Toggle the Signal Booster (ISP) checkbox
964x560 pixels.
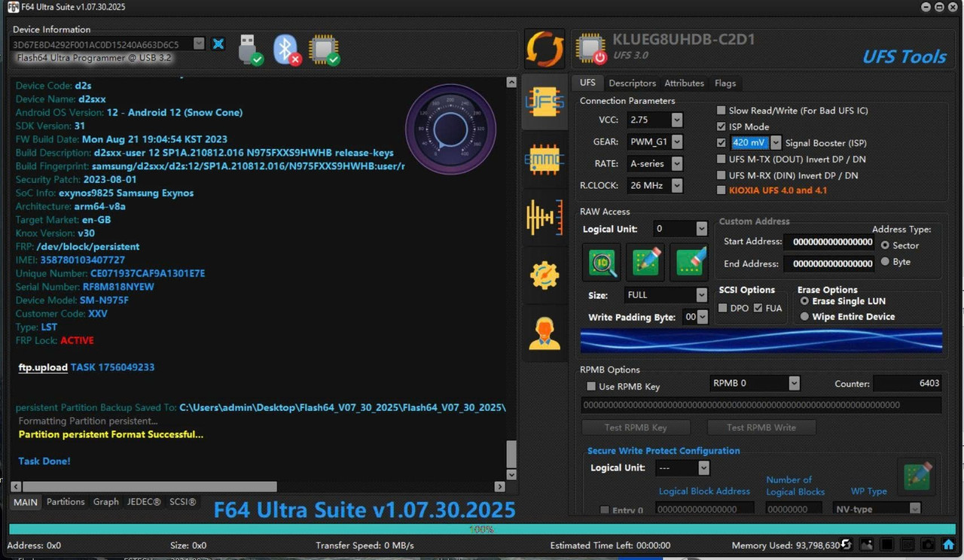[x=721, y=142]
